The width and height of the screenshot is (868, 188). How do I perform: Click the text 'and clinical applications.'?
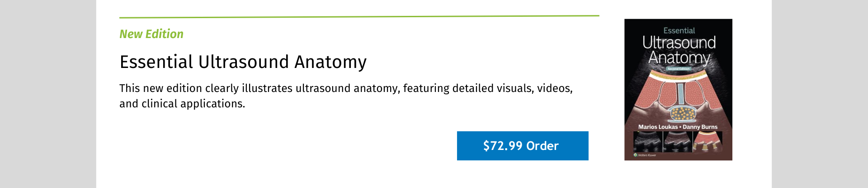[x=182, y=104]
